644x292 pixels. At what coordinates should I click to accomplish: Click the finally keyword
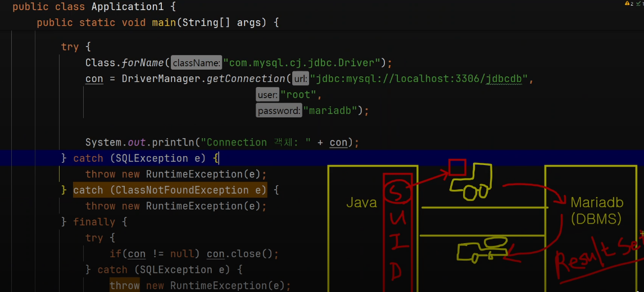pyautogui.click(x=94, y=222)
